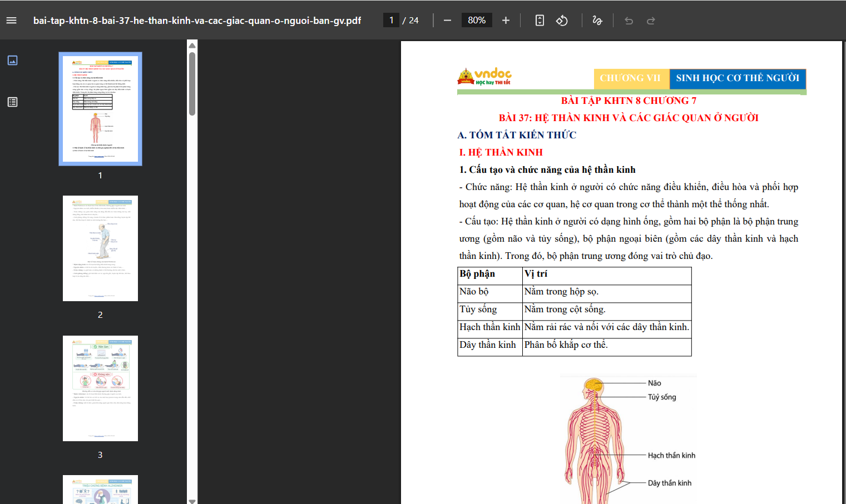Click the vndoc logo in document
Viewport: 846px width, 504px height.
pyautogui.click(x=484, y=77)
